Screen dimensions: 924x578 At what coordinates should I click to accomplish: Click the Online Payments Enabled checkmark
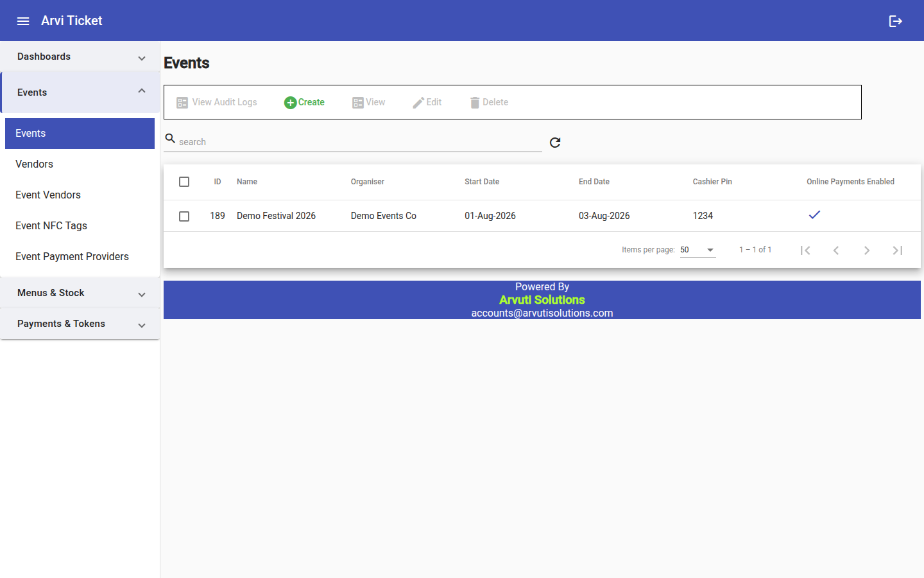pos(814,215)
